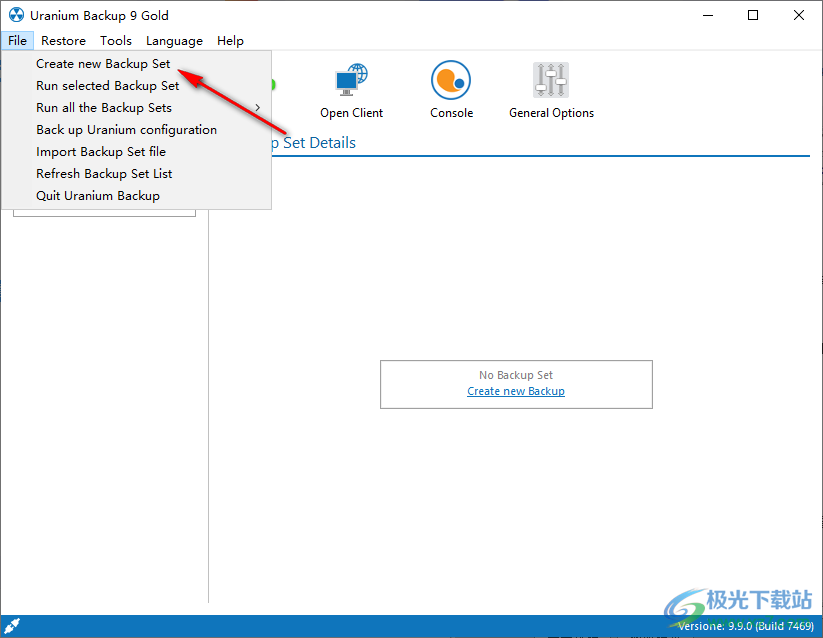Open the File menu
The height and width of the screenshot is (638, 823).
[x=17, y=40]
